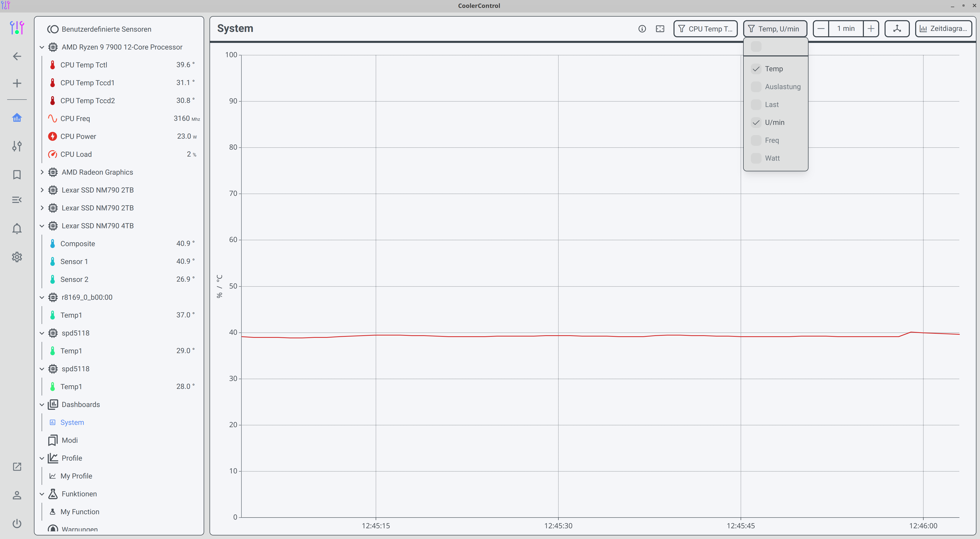Image resolution: width=980 pixels, height=539 pixels.
Task: Open the CPU Temp sensor filter dropdown
Action: click(x=705, y=29)
